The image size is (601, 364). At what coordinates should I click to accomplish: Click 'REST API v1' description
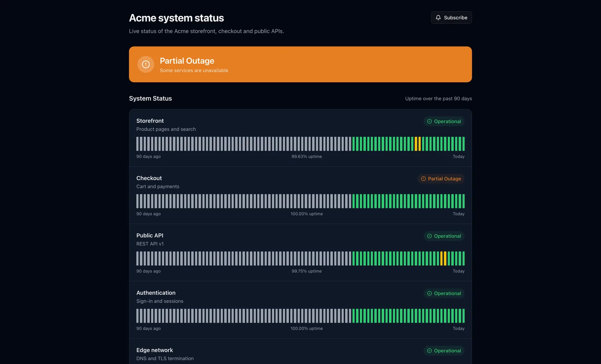[x=150, y=244]
